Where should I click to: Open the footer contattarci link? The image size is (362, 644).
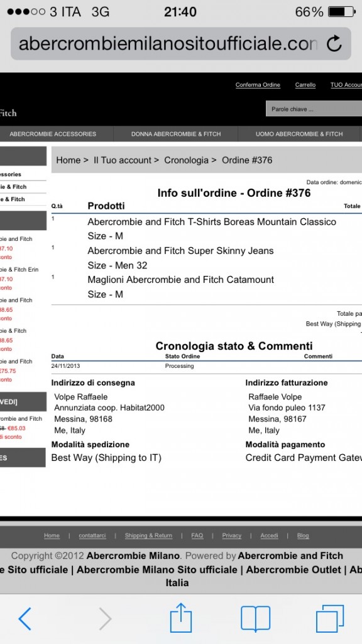point(92,536)
